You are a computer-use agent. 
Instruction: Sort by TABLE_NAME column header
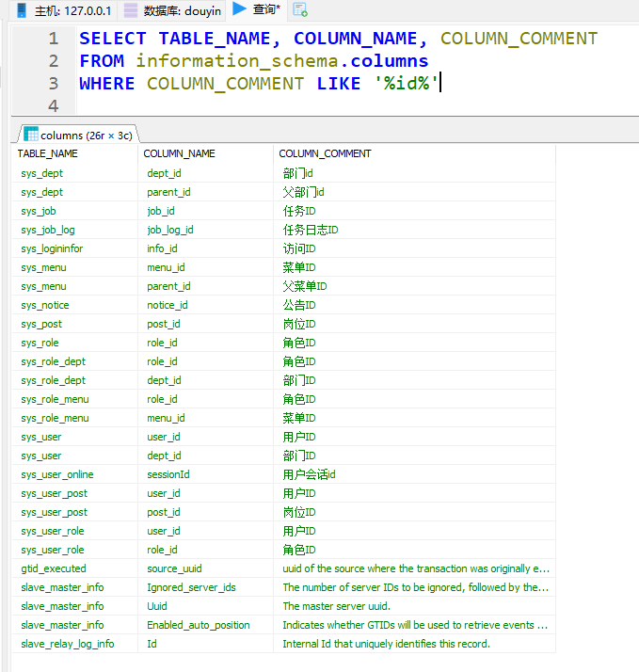coord(48,153)
